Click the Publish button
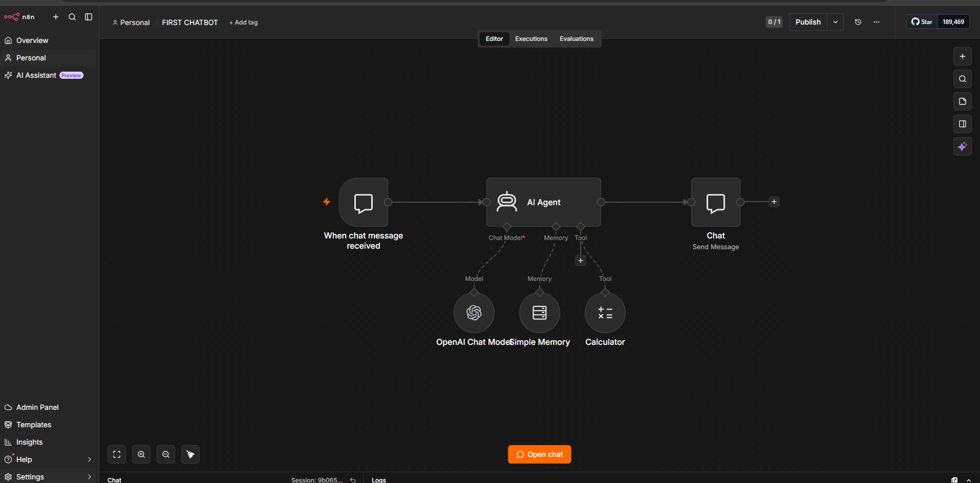The image size is (980, 483). tap(808, 22)
